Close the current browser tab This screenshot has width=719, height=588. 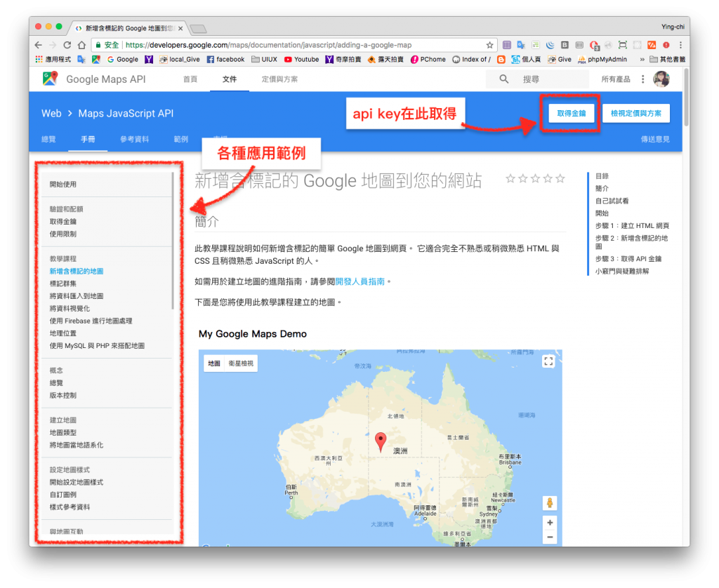point(180,28)
